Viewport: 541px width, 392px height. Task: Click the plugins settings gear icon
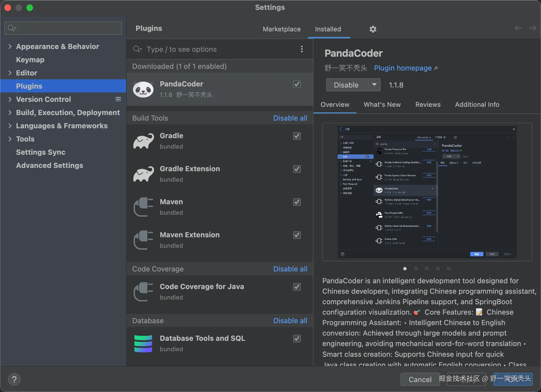[x=373, y=29]
